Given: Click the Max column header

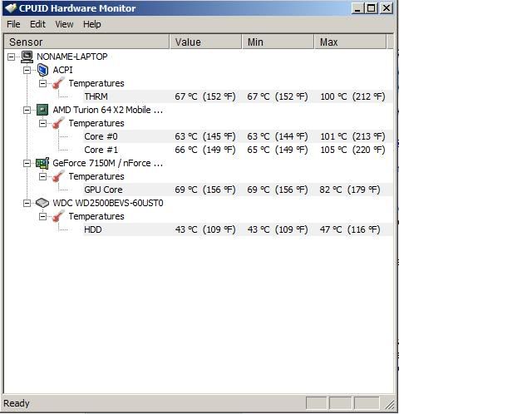Looking at the screenshot, I should tap(350, 42).
